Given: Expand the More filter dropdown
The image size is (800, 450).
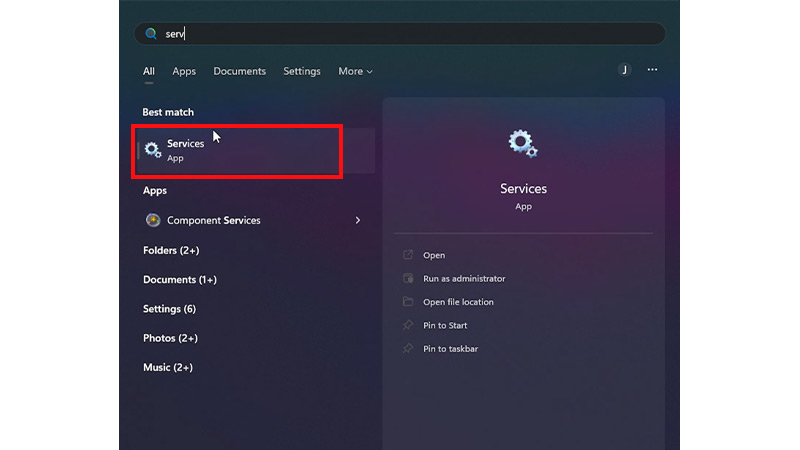Looking at the screenshot, I should coord(355,71).
